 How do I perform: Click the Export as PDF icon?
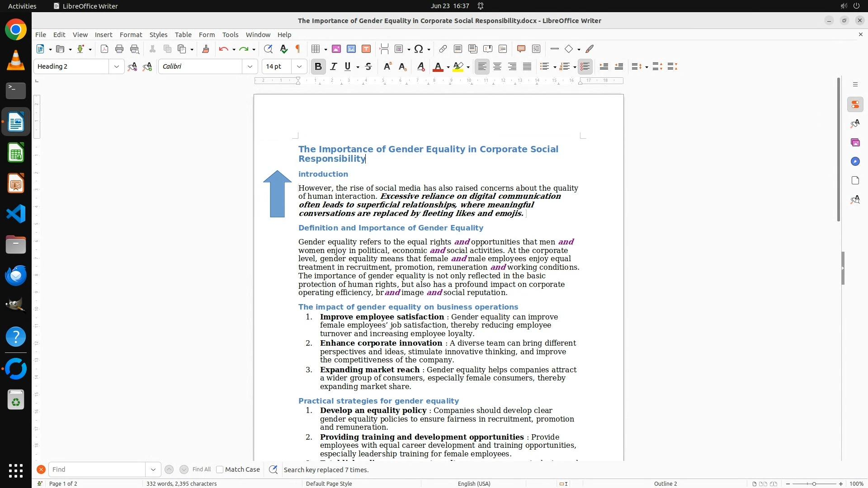[104, 49]
